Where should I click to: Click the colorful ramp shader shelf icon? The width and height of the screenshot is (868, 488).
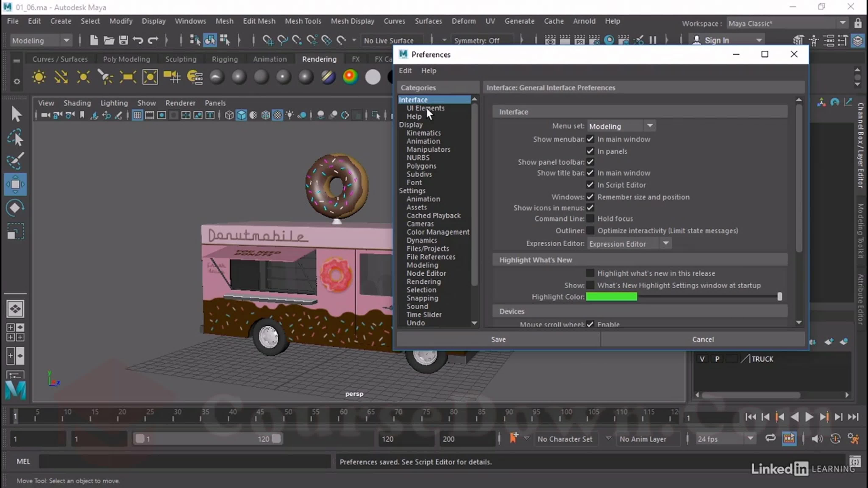pos(351,77)
